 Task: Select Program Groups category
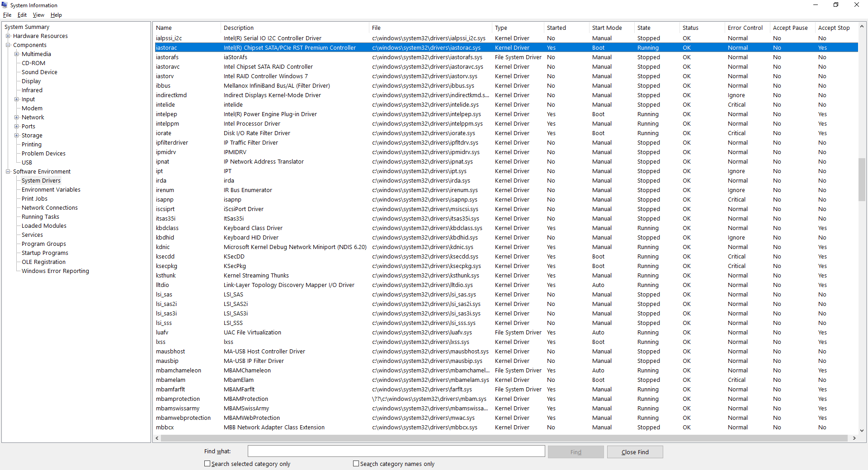tap(44, 244)
